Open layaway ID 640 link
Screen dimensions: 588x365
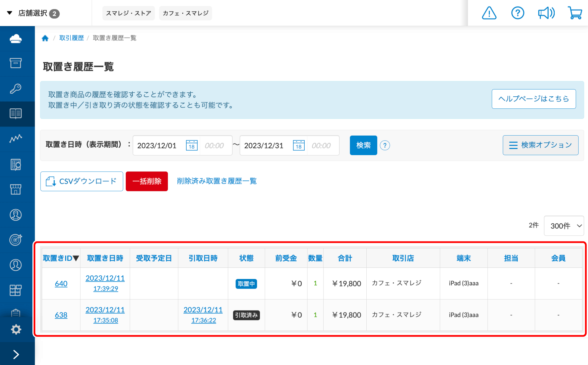coord(61,284)
